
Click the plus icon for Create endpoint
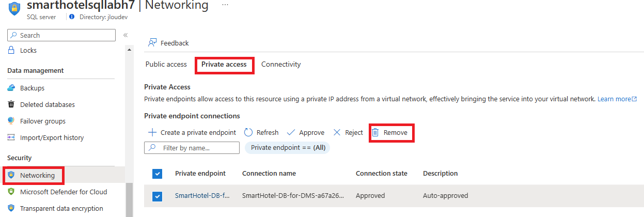[152, 132]
